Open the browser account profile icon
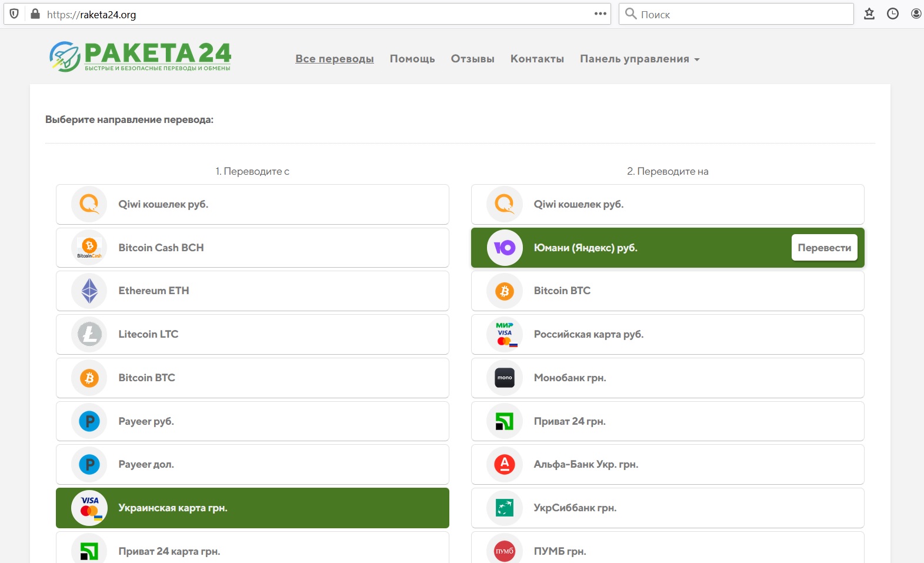 916,14
